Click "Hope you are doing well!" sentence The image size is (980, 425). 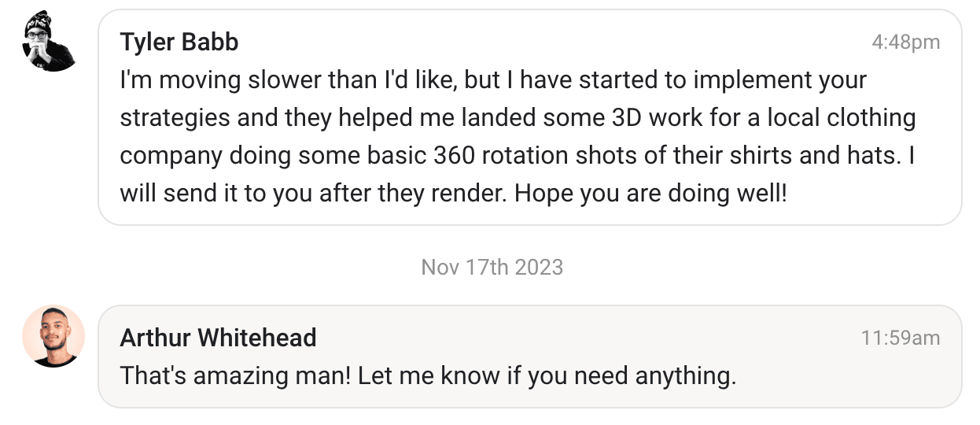(x=650, y=194)
